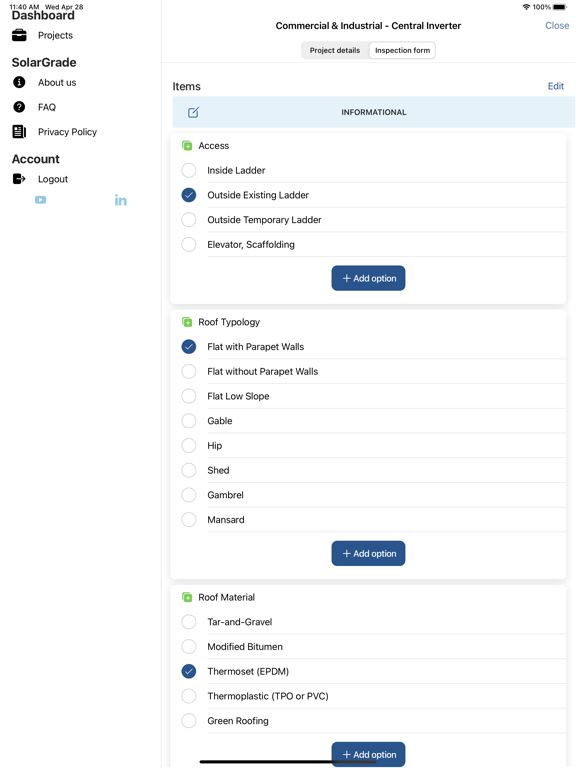
Task: Select the Flat Low Slope radio
Action: pyautogui.click(x=189, y=396)
